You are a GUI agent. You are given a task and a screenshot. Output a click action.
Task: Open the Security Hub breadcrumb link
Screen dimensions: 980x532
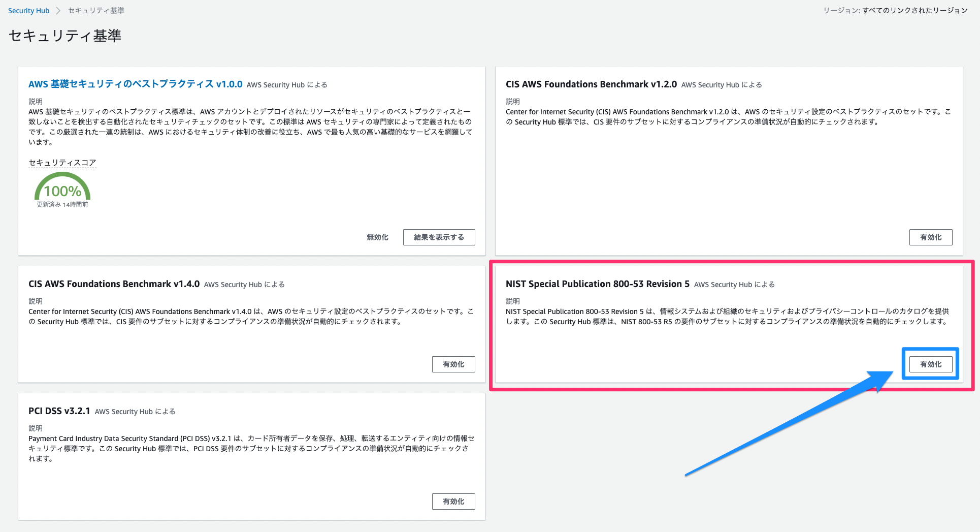29,11
